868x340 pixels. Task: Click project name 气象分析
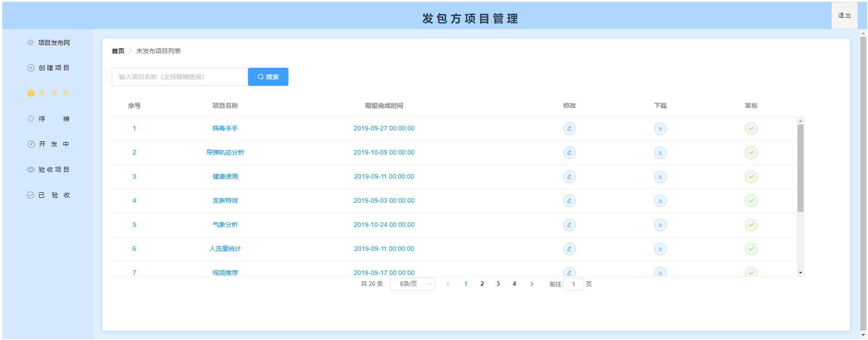point(225,225)
